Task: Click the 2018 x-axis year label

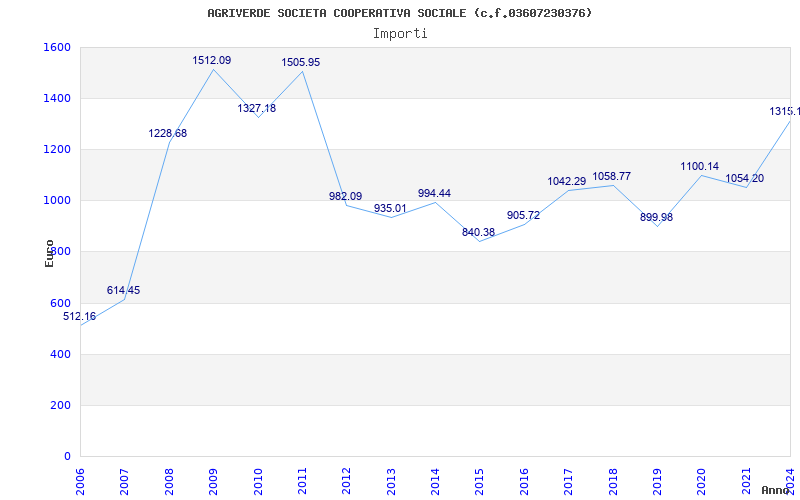Action: pyautogui.click(x=613, y=482)
